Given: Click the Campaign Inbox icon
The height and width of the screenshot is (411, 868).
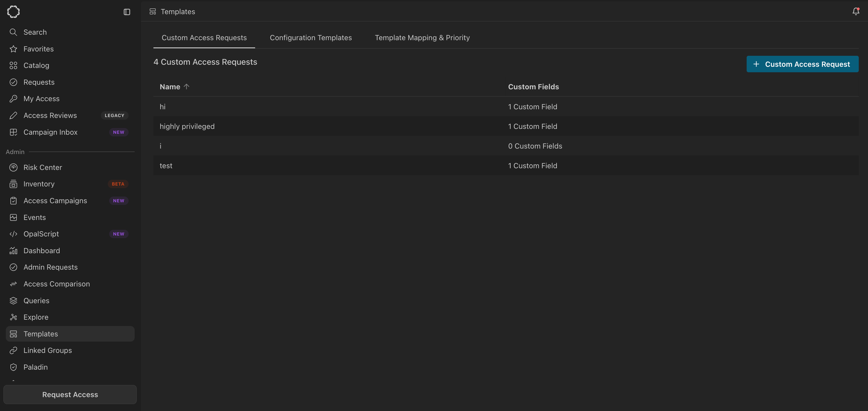Looking at the screenshot, I should [14, 132].
